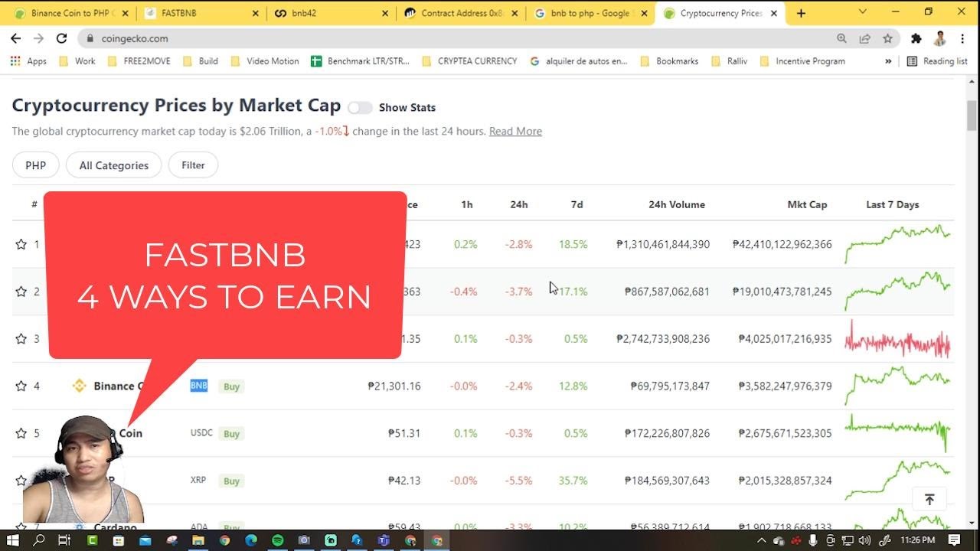
Task: Switch to bnb to php Google tab
Action: tap(590, 13)
